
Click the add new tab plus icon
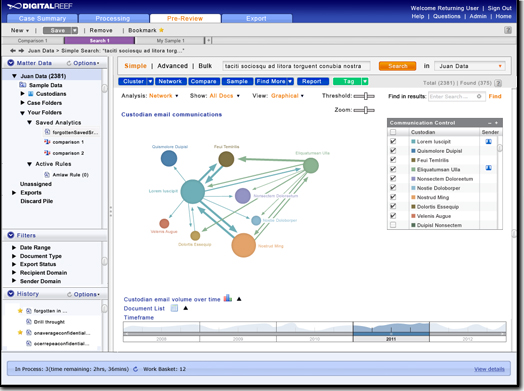(209, 40)
